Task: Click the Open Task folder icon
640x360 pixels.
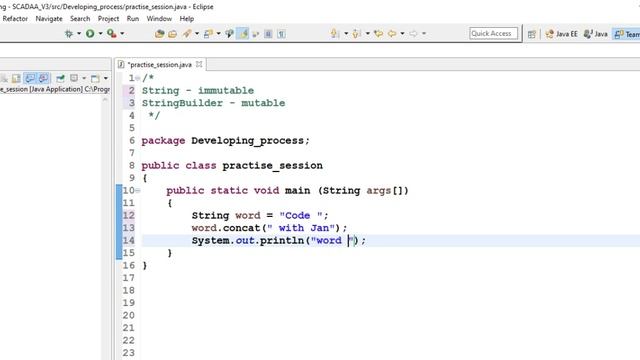Action: tap(173, 34)
